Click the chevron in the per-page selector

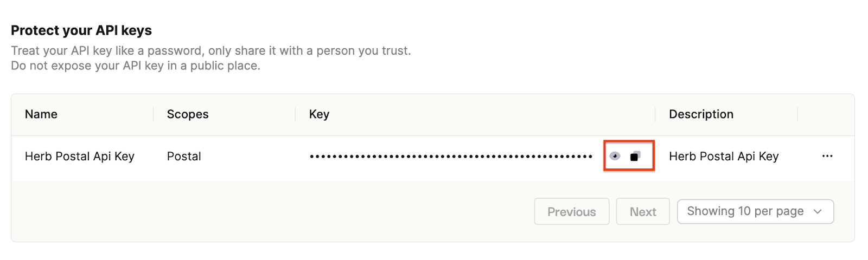click(818, 212)
